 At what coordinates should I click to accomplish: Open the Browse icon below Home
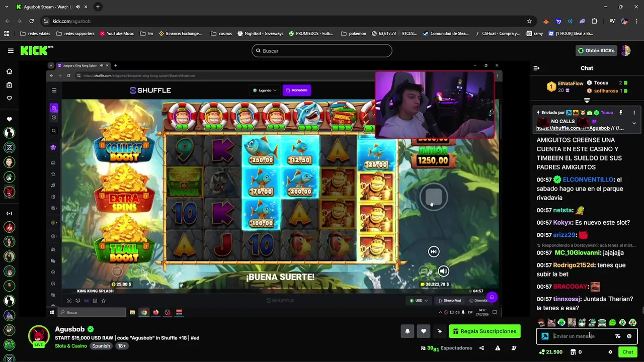point(9,85)
